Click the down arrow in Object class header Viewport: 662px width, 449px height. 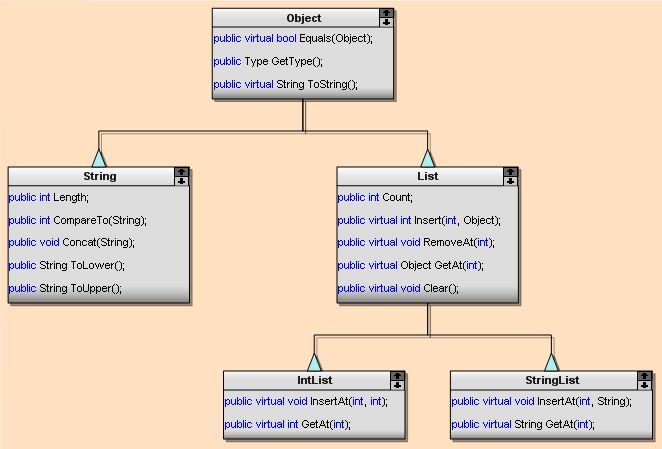tap(386, 22)
